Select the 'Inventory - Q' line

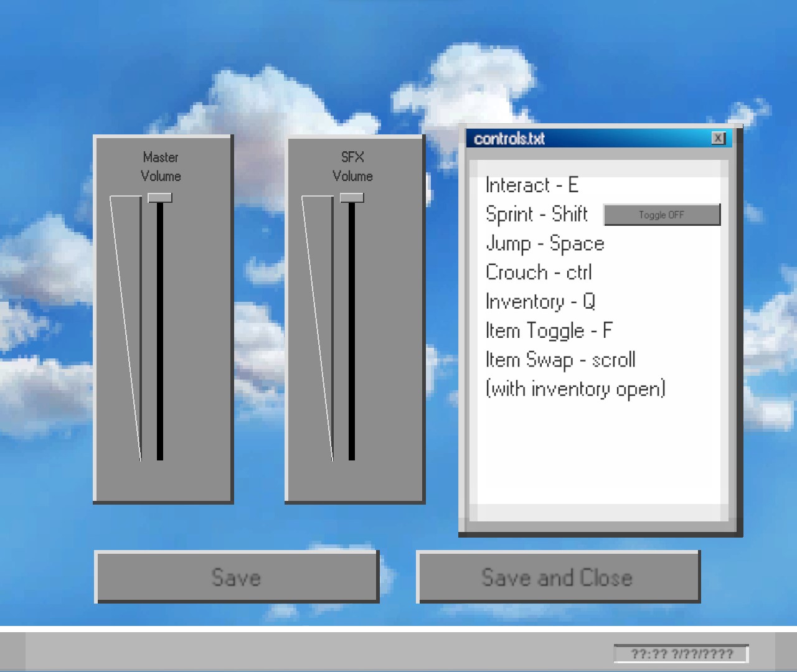540,302
